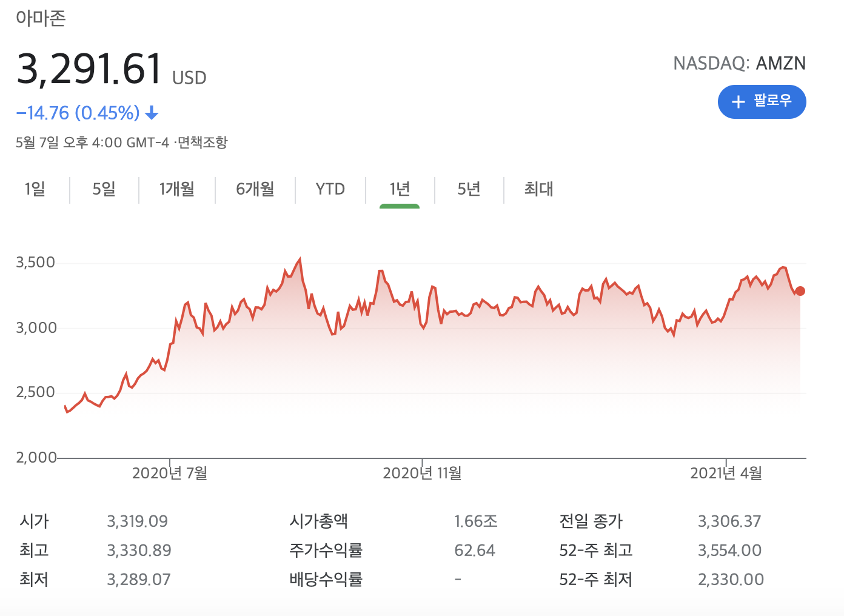Open the 면책조항 disclaimer link
Image resolution: width=844 pixels, height=616 pixels.
[x=203, y=142]
